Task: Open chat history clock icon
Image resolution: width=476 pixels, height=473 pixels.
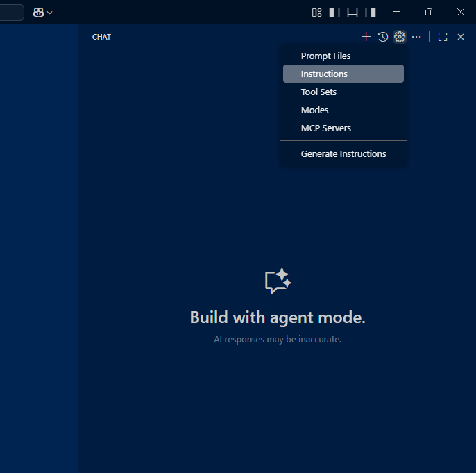Action: (383, 37)
